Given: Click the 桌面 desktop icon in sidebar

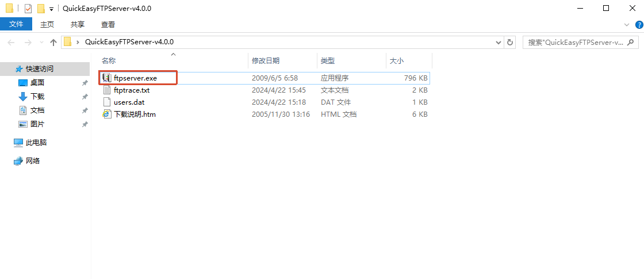Looking at the screenshot, I should coord(23,83).
